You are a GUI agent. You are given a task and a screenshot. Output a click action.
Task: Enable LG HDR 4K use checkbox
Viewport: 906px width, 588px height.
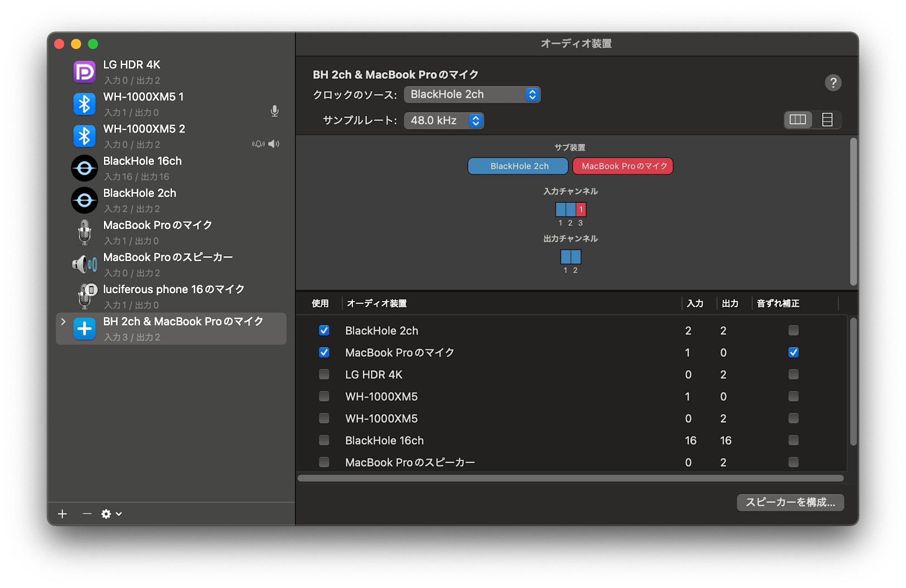324,374
